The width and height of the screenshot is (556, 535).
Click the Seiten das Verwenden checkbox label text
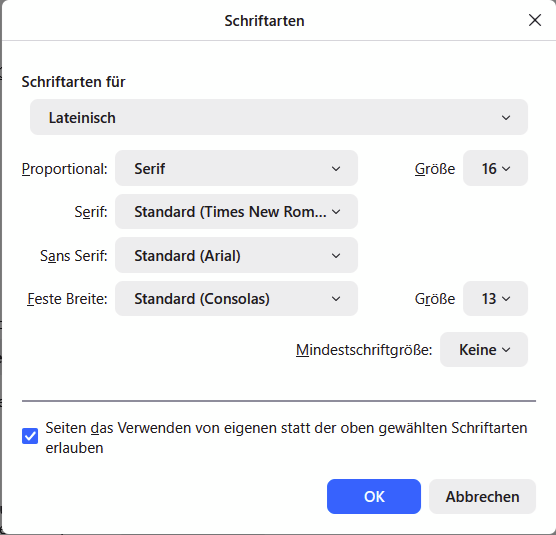pyautogui.click(x=286, y=438)
